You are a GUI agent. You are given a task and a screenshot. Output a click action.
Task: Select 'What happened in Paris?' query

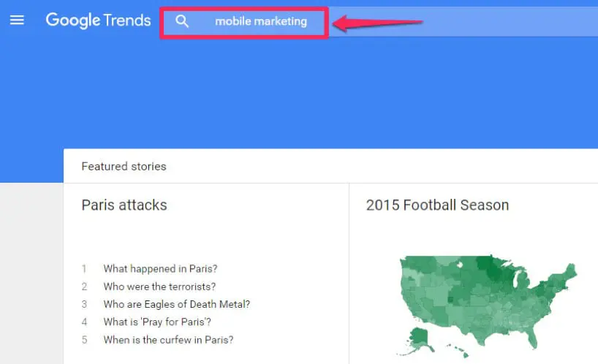pyautogui.click(x=160, y=269)
